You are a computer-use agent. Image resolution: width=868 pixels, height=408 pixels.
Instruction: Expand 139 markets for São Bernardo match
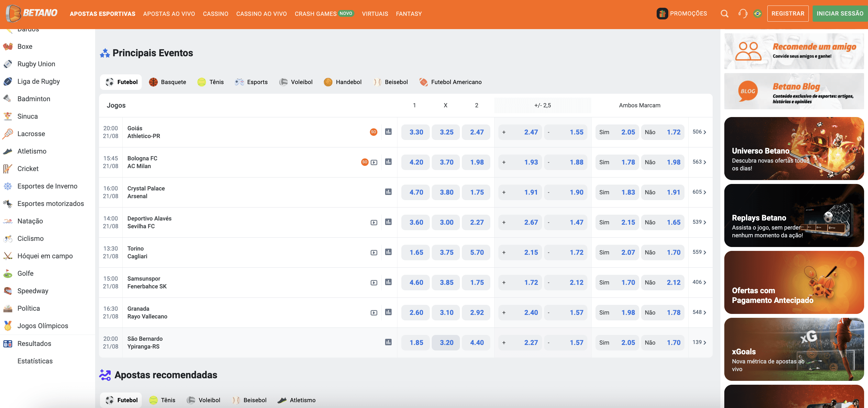(699, 342)
